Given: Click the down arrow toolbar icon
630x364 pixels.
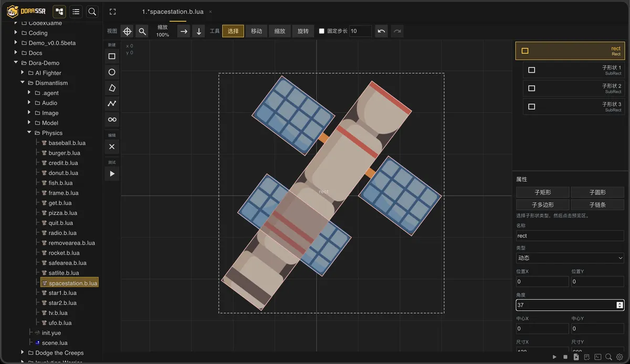Looking at the screenshot, I should point(199,31).
